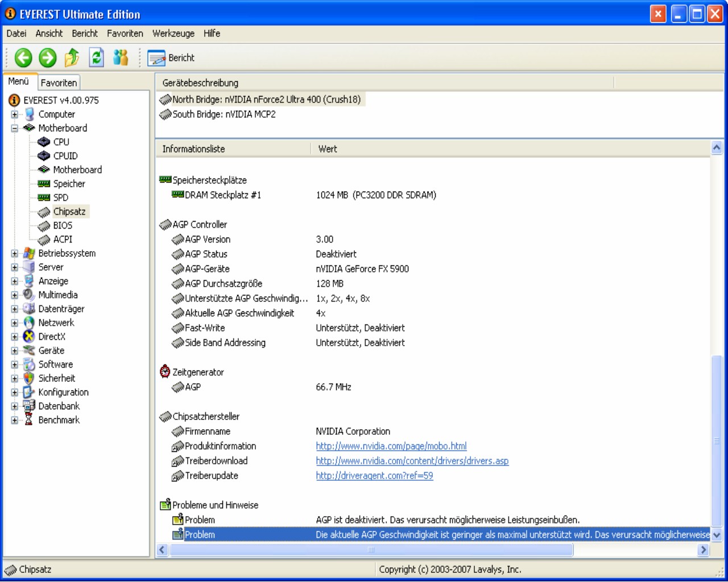Screen dimensions: 728x582
Task: Click the Geräte icon in the tree
Action: (x=29, y=351)
